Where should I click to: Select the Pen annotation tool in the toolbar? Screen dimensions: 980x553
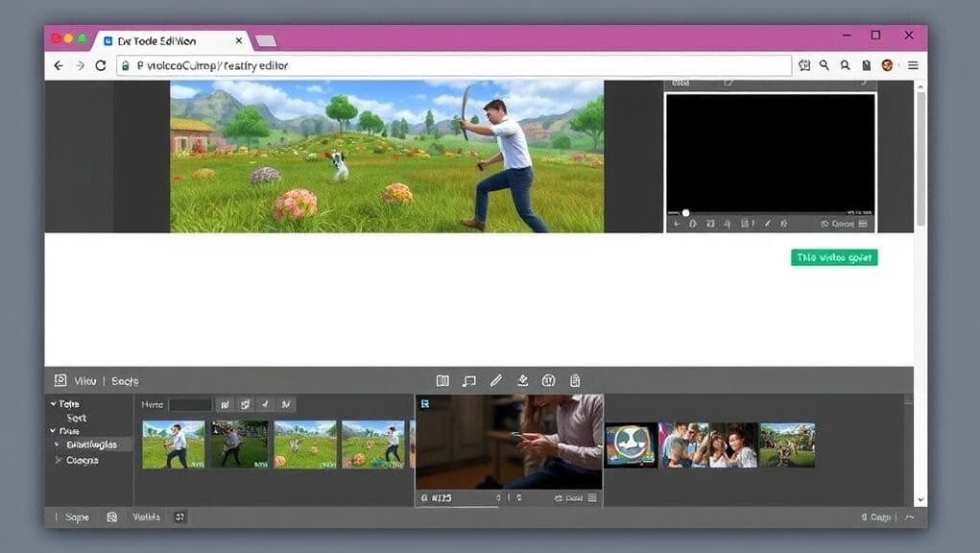(x=496, y=380)
